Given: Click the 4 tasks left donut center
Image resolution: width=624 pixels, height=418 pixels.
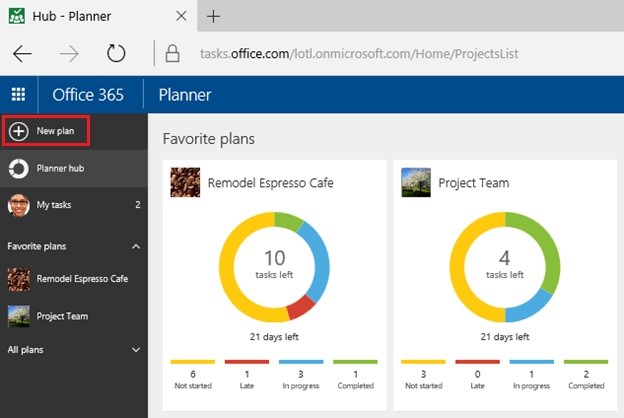Looking at the screenshot, I should [x=505, y=264].
